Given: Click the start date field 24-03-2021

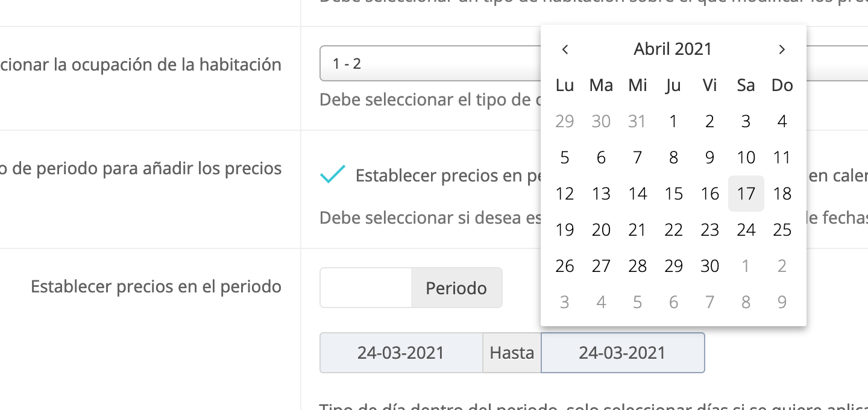Looking at the screenshot, I should tap(401, 353).
